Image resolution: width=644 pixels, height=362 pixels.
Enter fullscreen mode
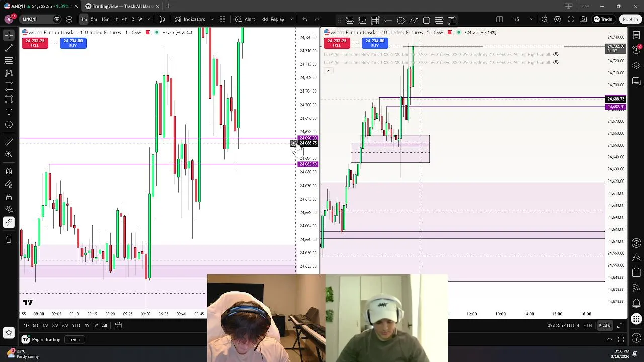[x=571, y=19]
